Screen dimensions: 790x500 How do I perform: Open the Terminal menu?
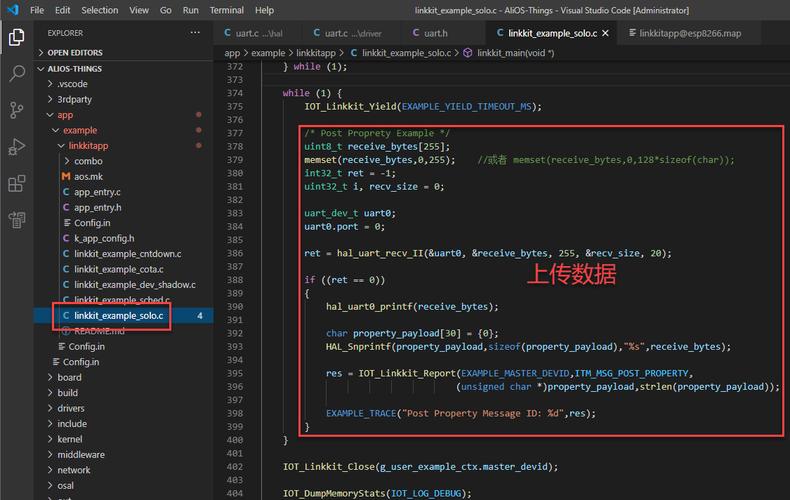pyautogui.click(x=226, y=10)
